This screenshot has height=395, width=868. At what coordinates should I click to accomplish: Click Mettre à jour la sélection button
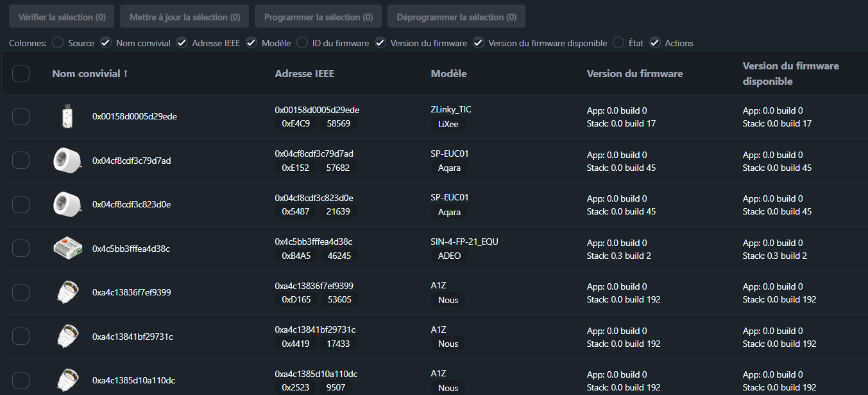click(x=185, y=17)
